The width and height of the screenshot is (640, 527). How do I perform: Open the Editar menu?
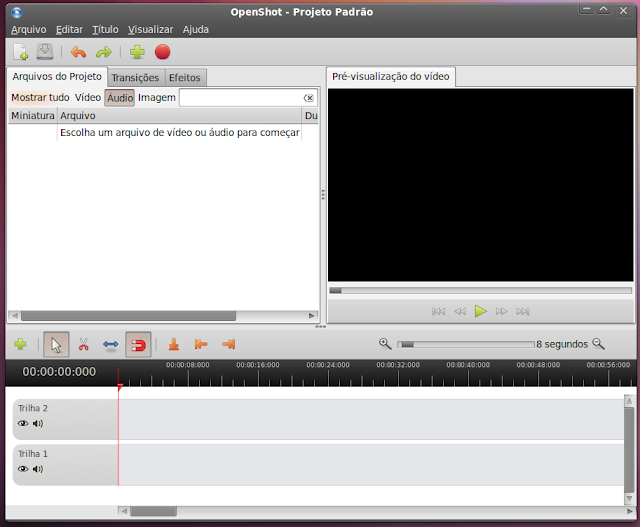click(69, 29)
